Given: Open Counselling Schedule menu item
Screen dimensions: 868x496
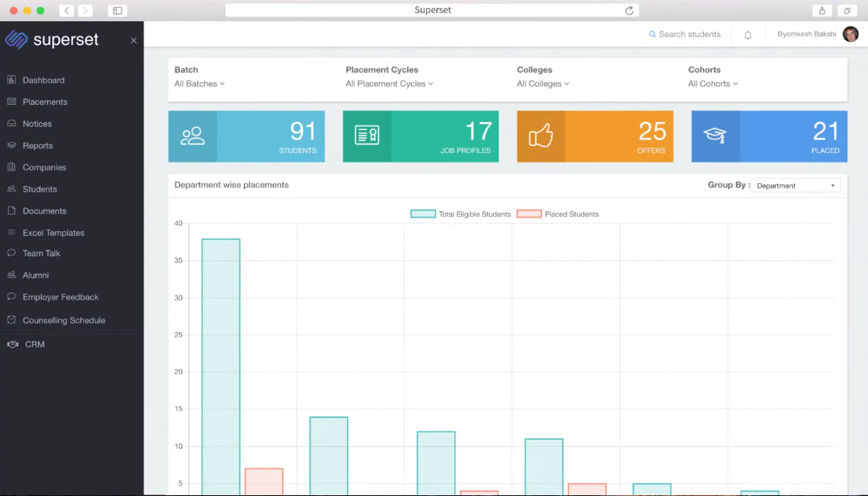Looking at the screenshot, I should (x=64, y=320).
